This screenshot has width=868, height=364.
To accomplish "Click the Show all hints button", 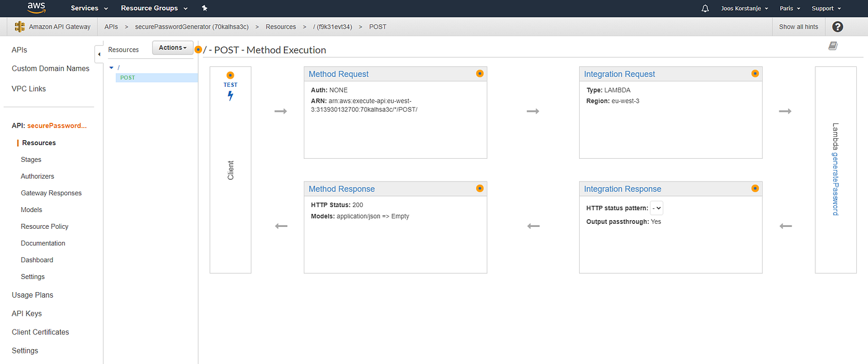I will pos(799,27).
